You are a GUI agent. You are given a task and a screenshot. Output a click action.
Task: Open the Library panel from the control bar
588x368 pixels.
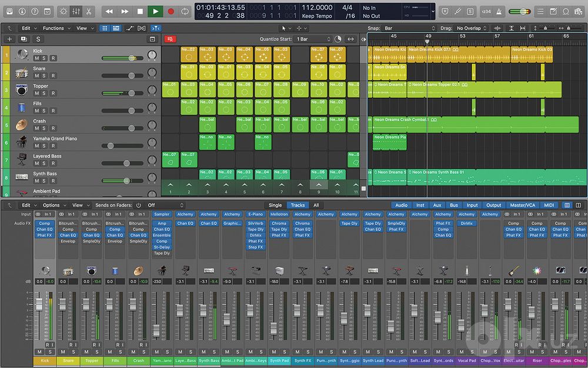pyautogui.click(x=10, y=12)
